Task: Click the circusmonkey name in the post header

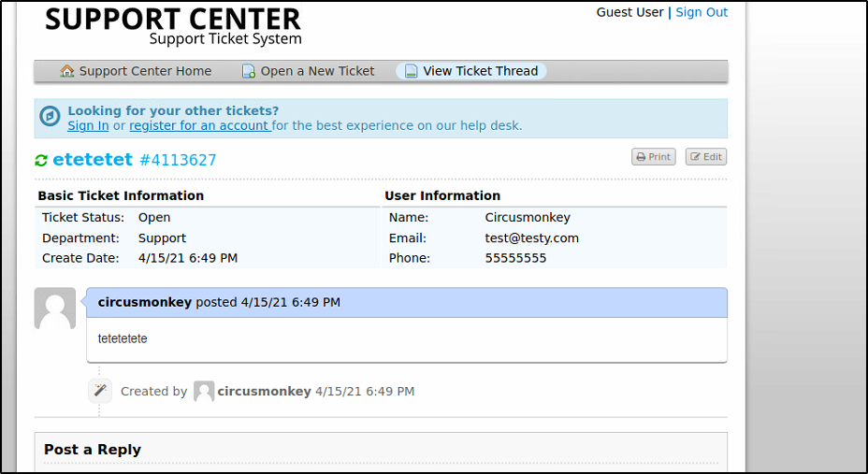Action: (144, 302)
